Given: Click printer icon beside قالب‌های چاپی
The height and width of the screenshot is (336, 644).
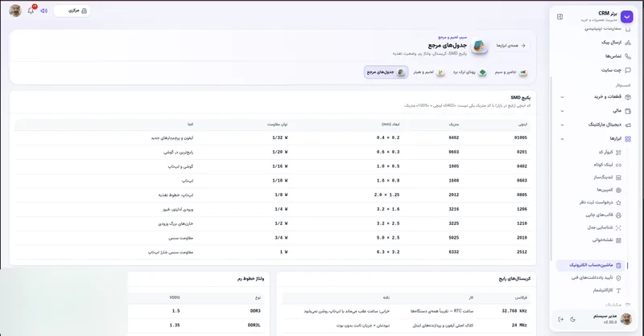Looking at the screenshot, I should coord(618,215).
